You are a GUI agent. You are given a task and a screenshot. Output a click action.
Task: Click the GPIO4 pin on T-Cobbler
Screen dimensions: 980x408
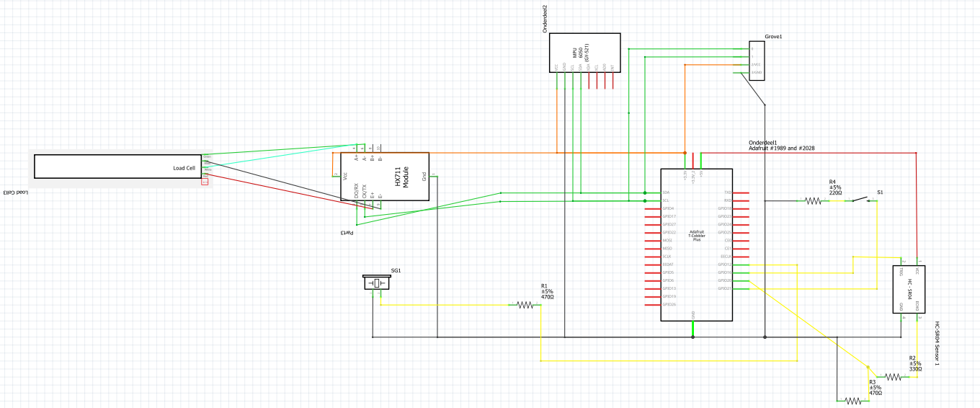653,208
